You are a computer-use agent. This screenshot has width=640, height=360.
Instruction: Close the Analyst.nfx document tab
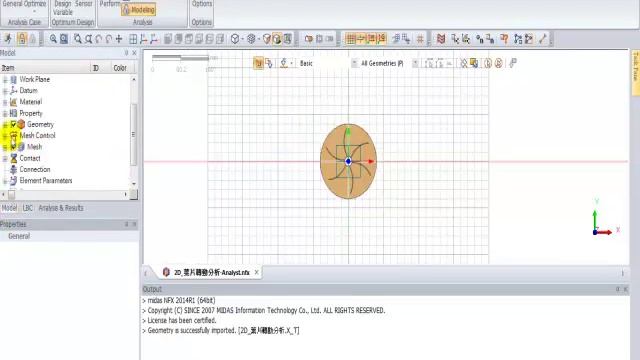coord(256,272)
